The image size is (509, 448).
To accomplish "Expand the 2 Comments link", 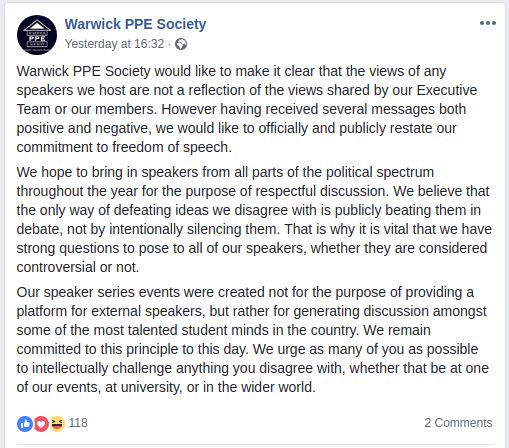I will tap(458, 423).
